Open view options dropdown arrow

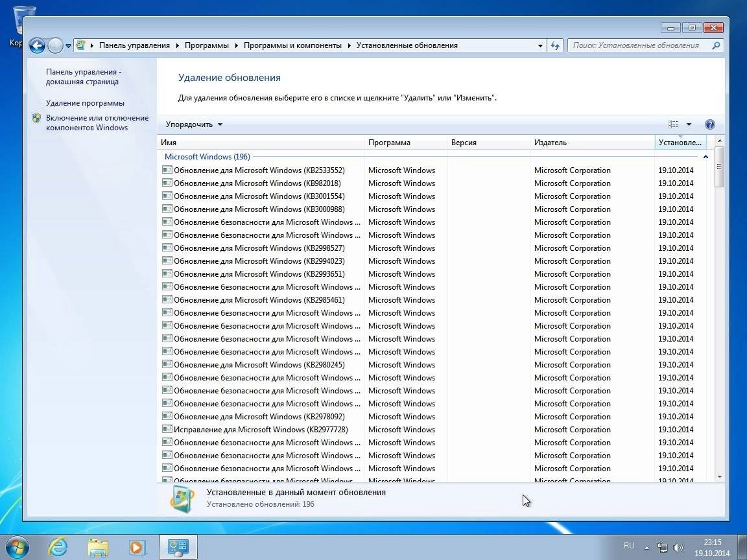point(689,124)
